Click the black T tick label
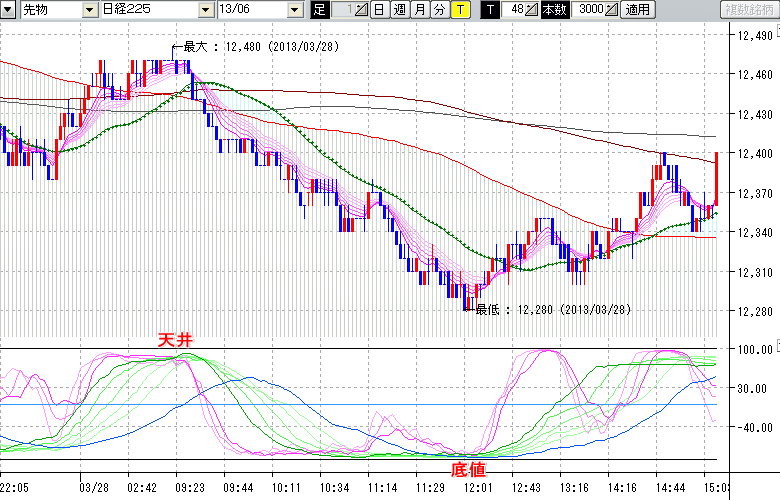The height and width of the screenshot is (500, 780). (490, 9)
